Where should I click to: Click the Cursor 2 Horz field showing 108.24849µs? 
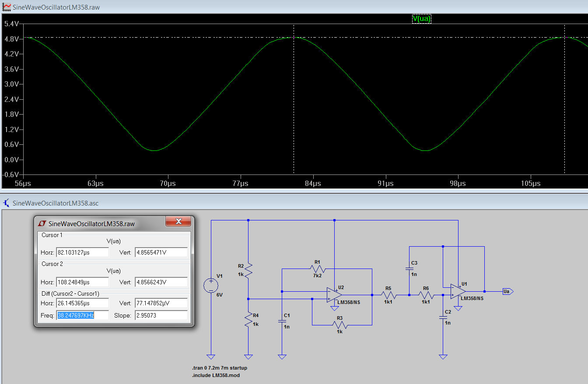83,282
